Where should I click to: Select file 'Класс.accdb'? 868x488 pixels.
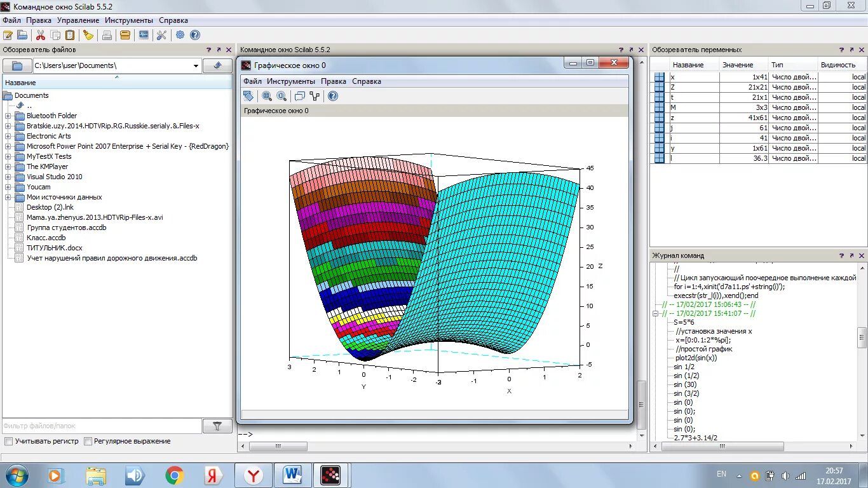click(x=46, y=238)
